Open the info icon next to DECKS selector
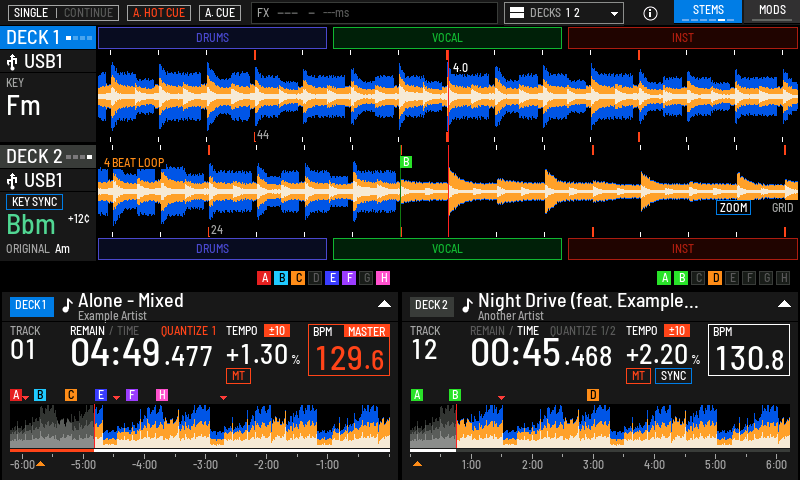800x480 pixels. [x=650, y=13]
